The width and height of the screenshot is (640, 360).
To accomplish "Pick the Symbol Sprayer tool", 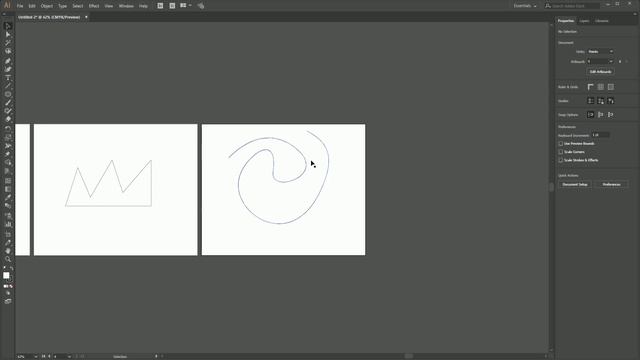I will pyautogui.click(x=8, y=216).
